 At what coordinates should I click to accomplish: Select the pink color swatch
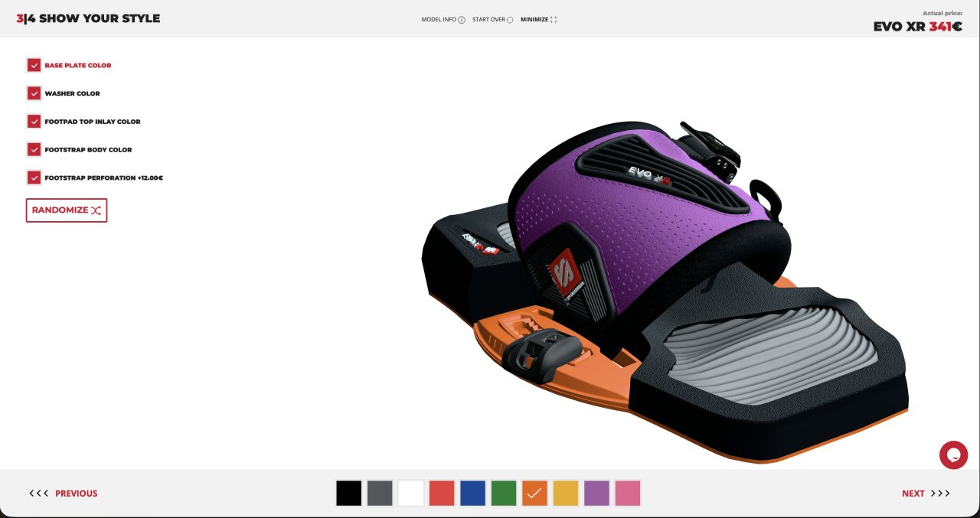[x=628, y=494]
